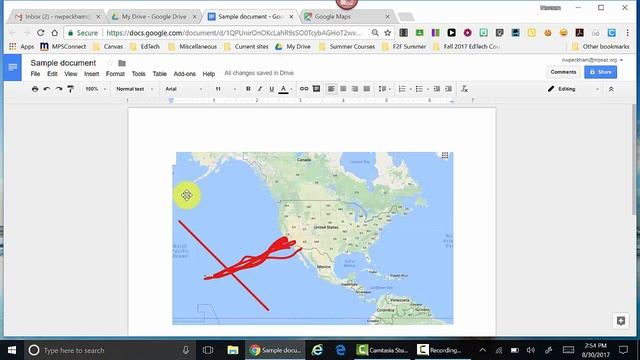Insert a link with the link icon
This screenshot has width=640, height=360.
[x=304, y=89]
